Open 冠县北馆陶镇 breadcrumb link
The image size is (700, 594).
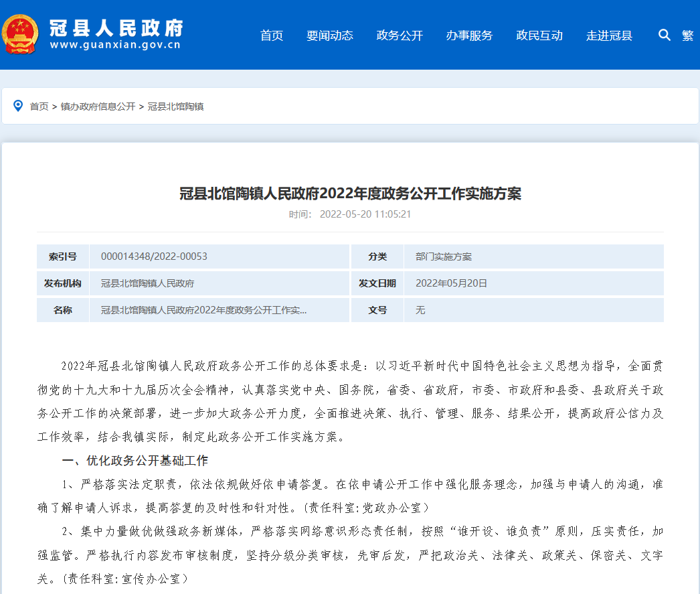pos(175,106)
